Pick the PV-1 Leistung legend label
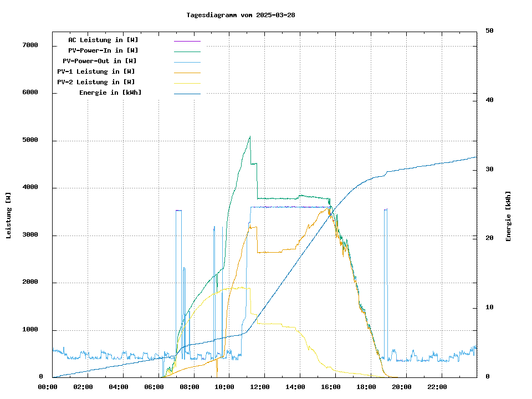Image resolution: width=532 pixels, height=399 pixels. coord(96,71)
